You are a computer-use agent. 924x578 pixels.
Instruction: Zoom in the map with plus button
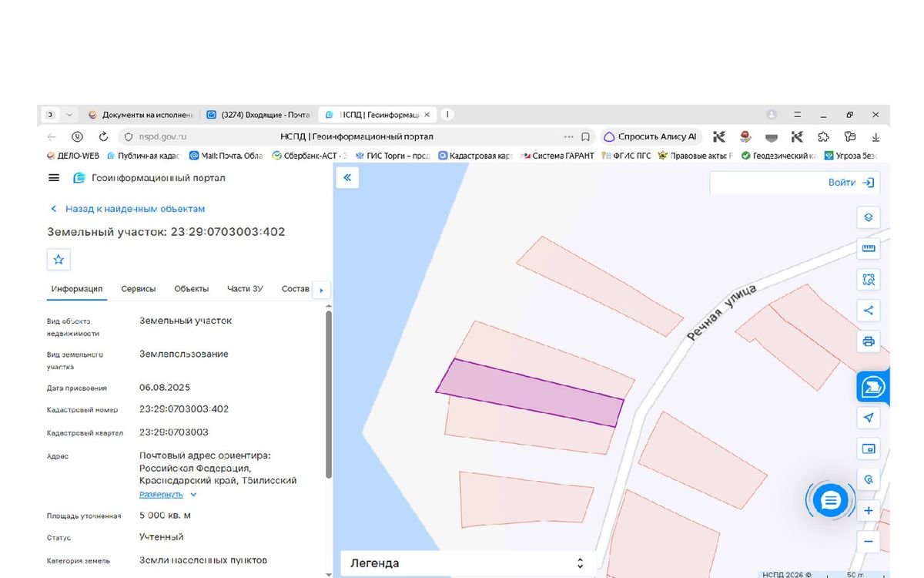tap(869, 511)
